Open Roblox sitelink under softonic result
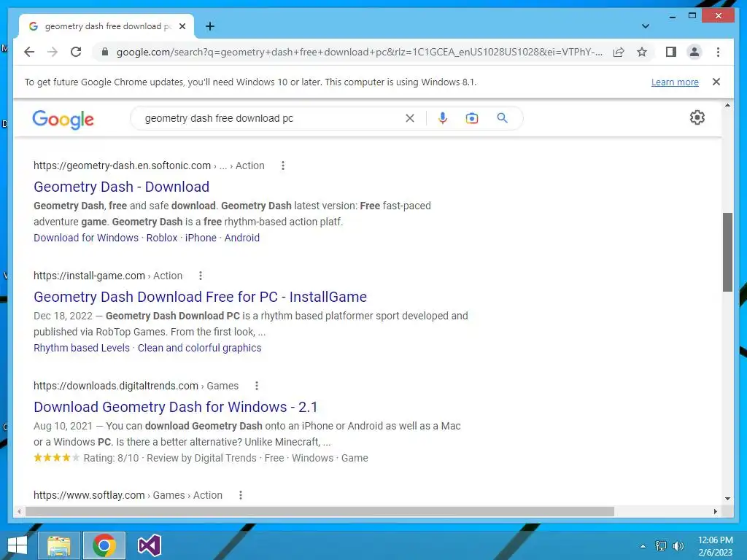This screenshot has width=747, height=560. click(161, 238)
